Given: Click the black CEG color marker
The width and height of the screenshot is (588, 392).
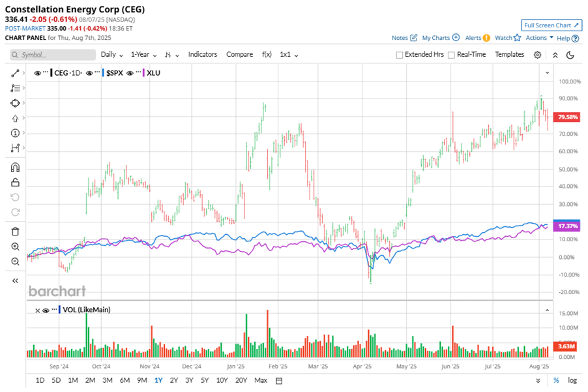Looking at the screenshot, I should tap(51, 73).
